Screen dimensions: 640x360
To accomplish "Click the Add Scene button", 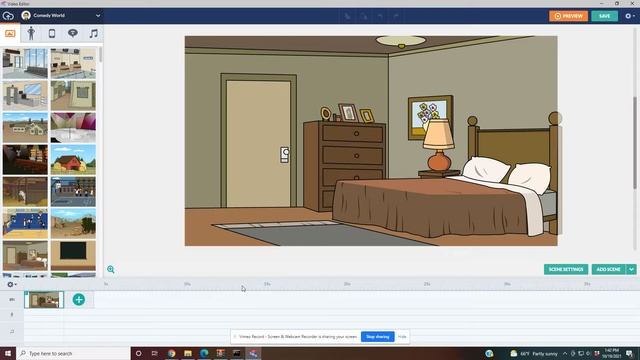I will (x=609, y=269).
